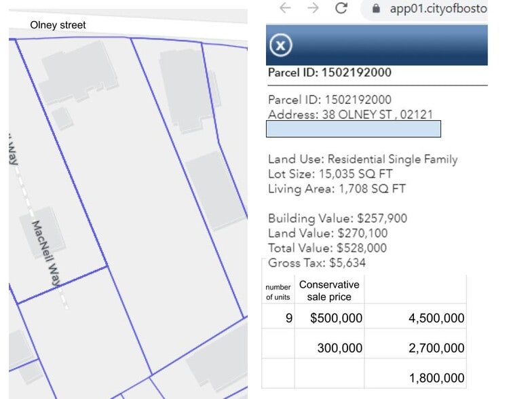The image size is (532, 399).
Task: Click the browser back arrow
Action: point(285,9)
